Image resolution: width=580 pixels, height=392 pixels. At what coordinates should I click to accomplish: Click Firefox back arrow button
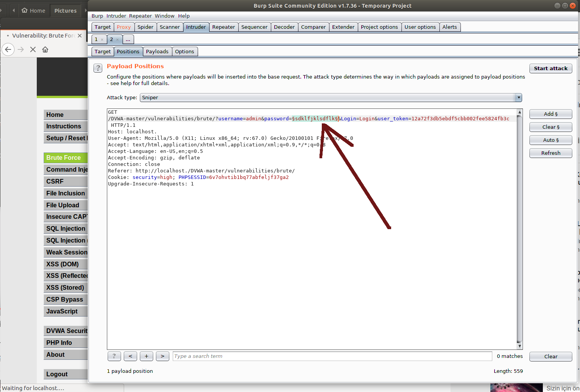click(8, 49)
